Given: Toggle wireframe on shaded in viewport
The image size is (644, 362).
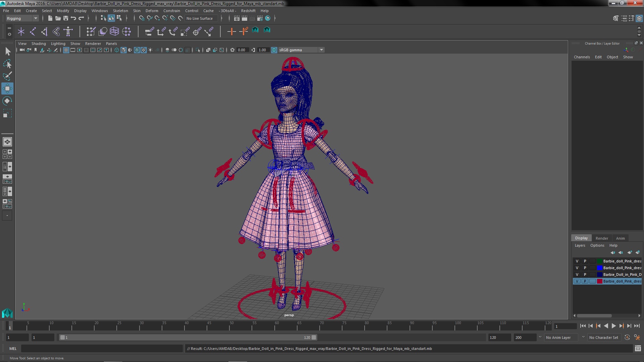Looking at the screenshot, I should (x=137, y=50).
